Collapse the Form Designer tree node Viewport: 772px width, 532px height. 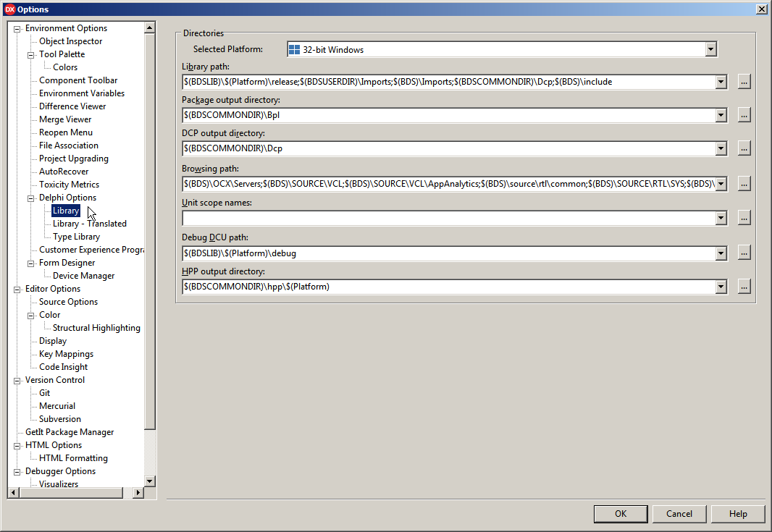(30, 263)
